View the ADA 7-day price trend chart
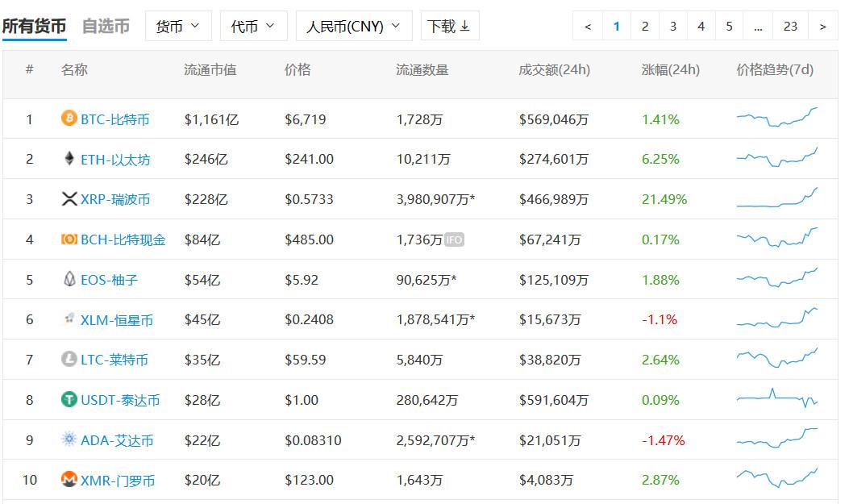Image resolution: width=849 pixels, height=504 pixels. 777,438
